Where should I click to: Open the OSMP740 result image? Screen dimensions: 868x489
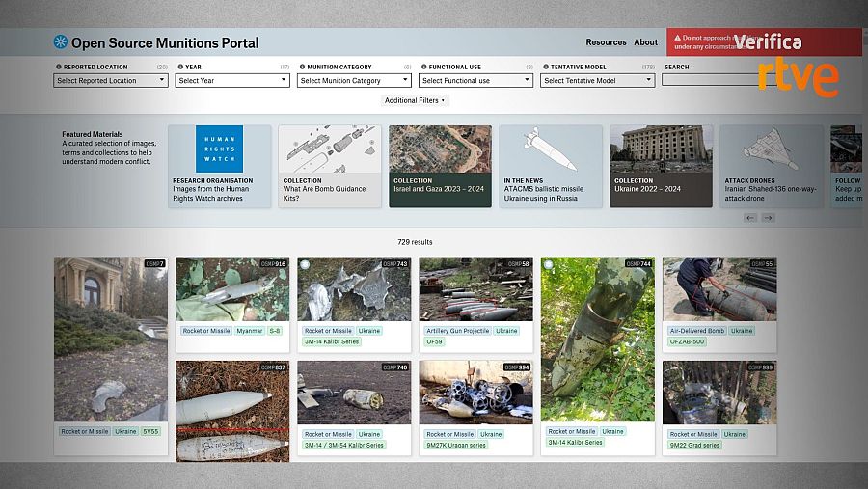point(354,393)
